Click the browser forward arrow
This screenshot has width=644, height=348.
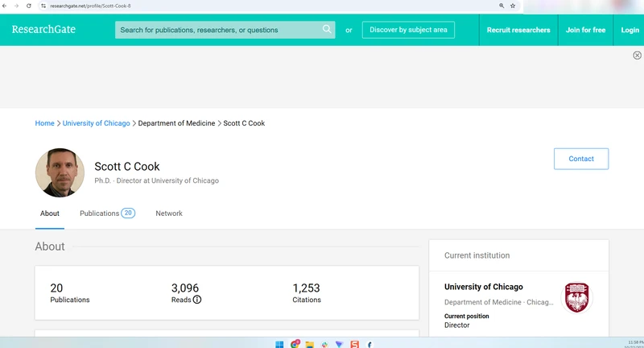tap(16, 6)
